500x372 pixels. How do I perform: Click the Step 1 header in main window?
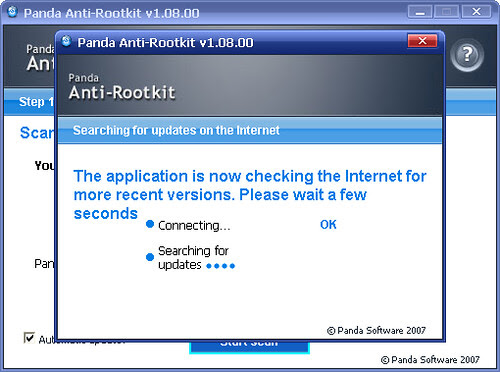click(36, 102)
